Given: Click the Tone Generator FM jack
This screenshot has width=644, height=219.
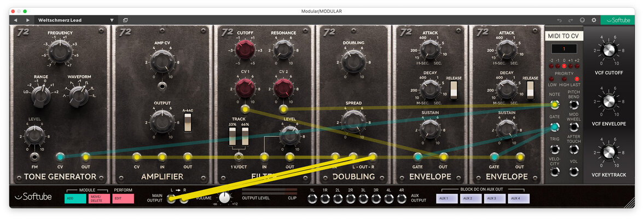Looking at the screenshot, I should tap(34, 157).
